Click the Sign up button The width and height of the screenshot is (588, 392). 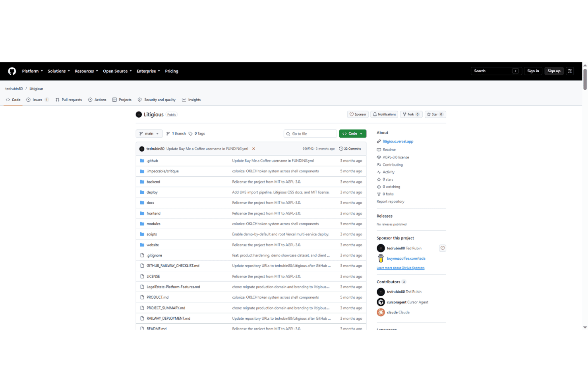(x=554, y=71)
